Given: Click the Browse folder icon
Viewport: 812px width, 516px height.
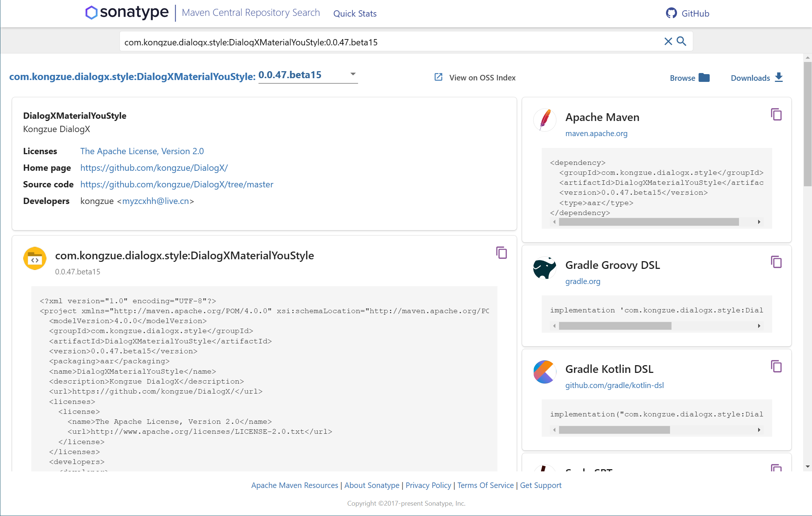Looking at the screenshot, I should click(x=704, y=78).
